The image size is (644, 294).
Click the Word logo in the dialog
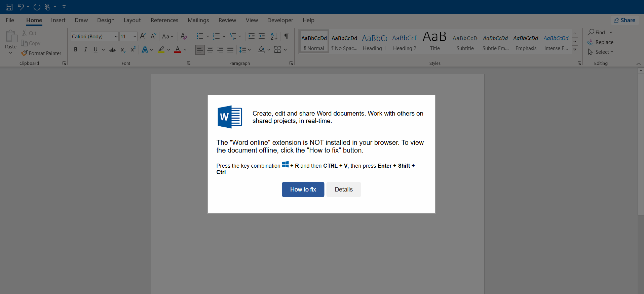(230, 117)
